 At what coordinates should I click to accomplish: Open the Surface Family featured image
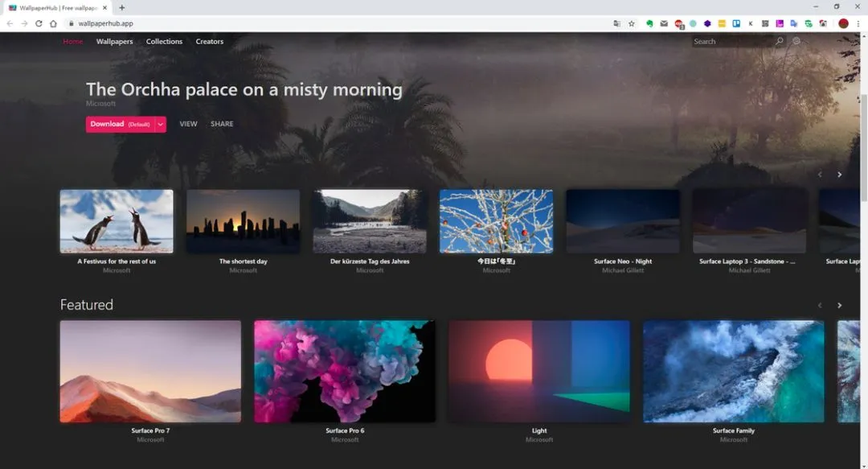[x=734, y=372]
